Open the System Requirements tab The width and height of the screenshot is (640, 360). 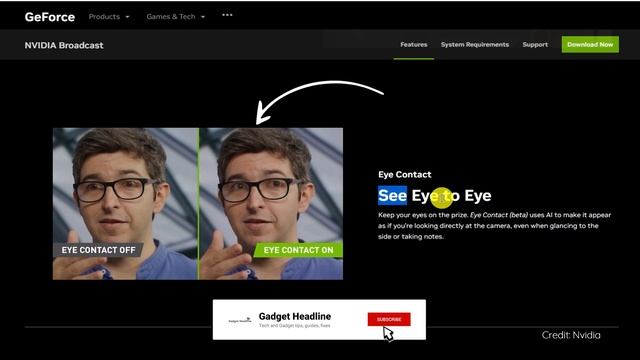[x=475, y=44]
